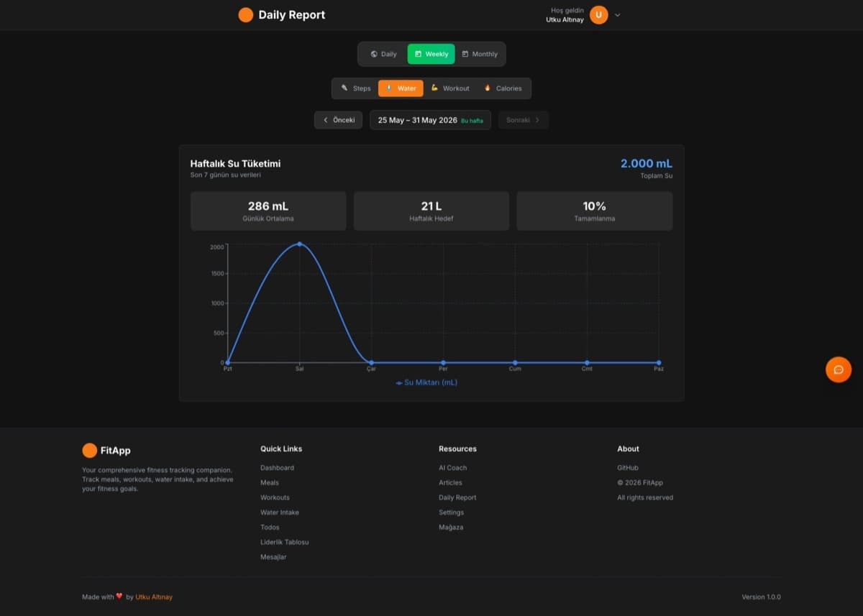Click the Cum data point on chart
863x616 pixels.
point(515,362)
